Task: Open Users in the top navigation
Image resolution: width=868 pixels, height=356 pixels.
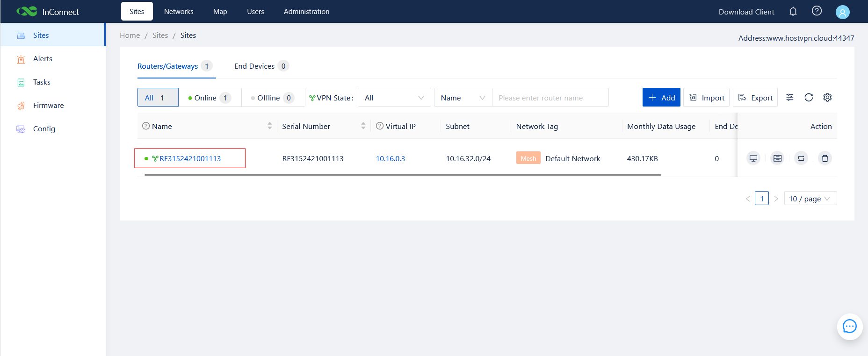Action: point(255,12)
